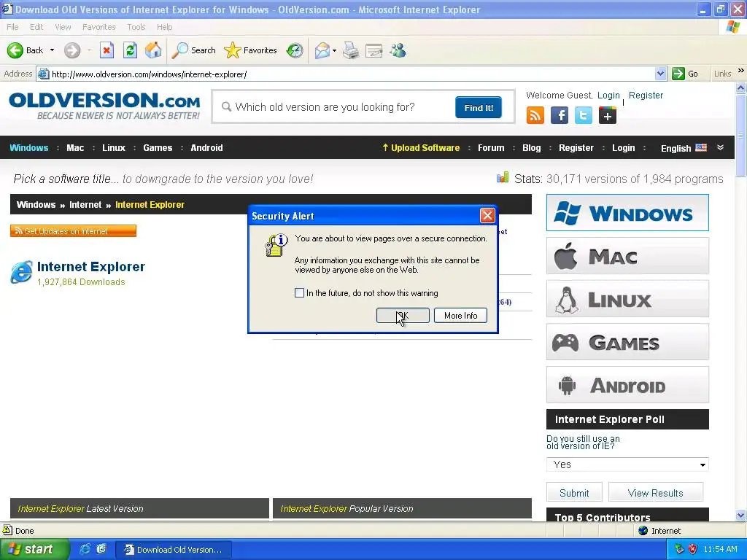Screen dimensions: 747x560
Task: Click the Internet Explorer logo on page
Action: tap(21, 273)
